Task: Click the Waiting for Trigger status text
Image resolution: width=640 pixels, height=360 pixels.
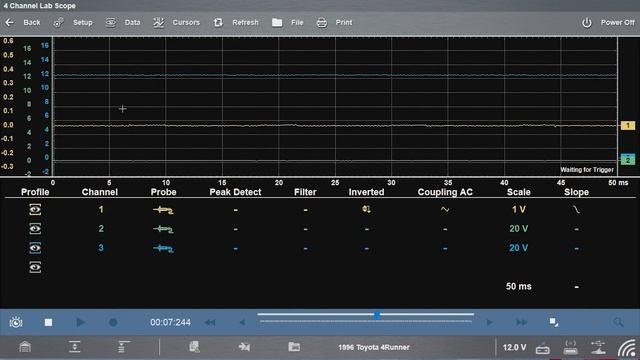Action: coord(587,170)
